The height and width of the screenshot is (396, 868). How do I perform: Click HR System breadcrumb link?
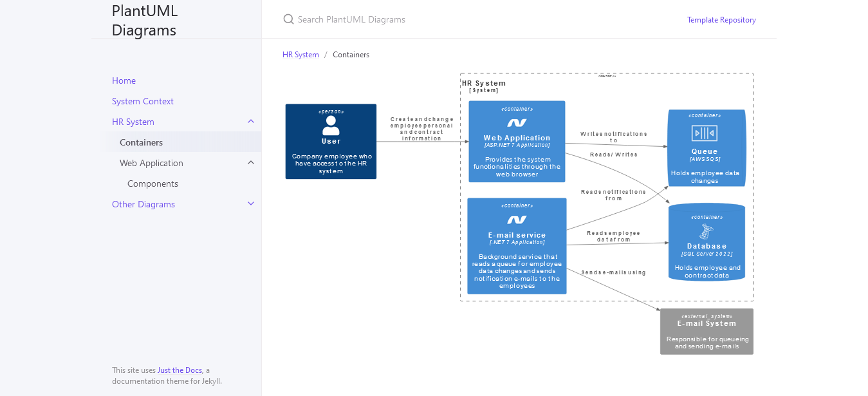300,55
